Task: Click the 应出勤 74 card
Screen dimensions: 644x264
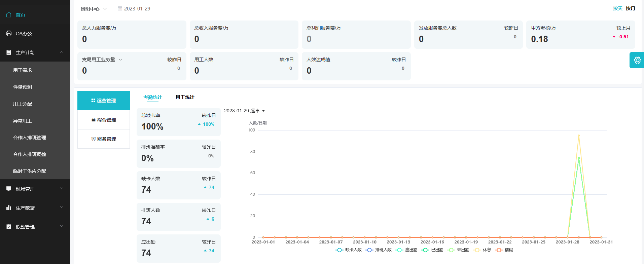Action: coord(179,249)
